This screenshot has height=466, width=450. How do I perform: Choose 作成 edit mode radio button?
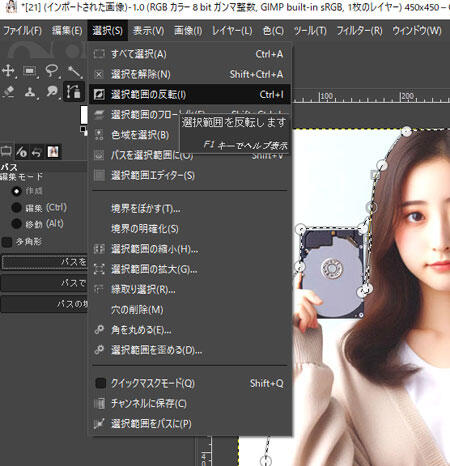(x=16, y=191)
